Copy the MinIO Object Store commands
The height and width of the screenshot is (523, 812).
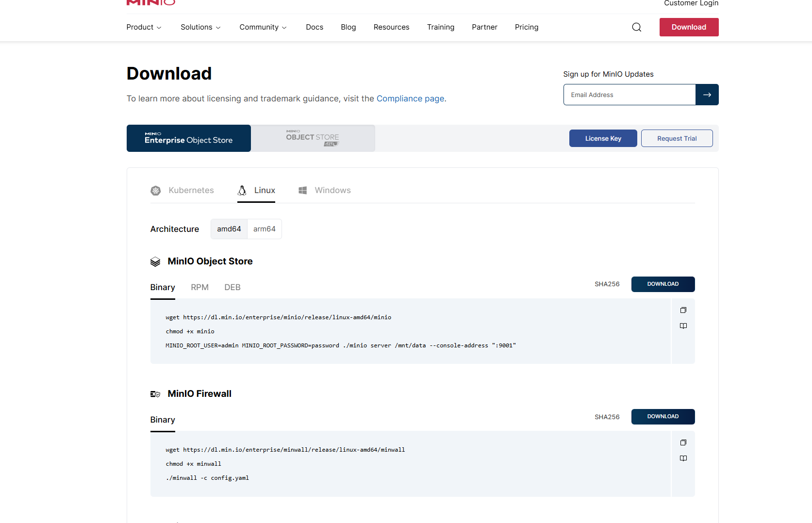(x=683, y=310)
